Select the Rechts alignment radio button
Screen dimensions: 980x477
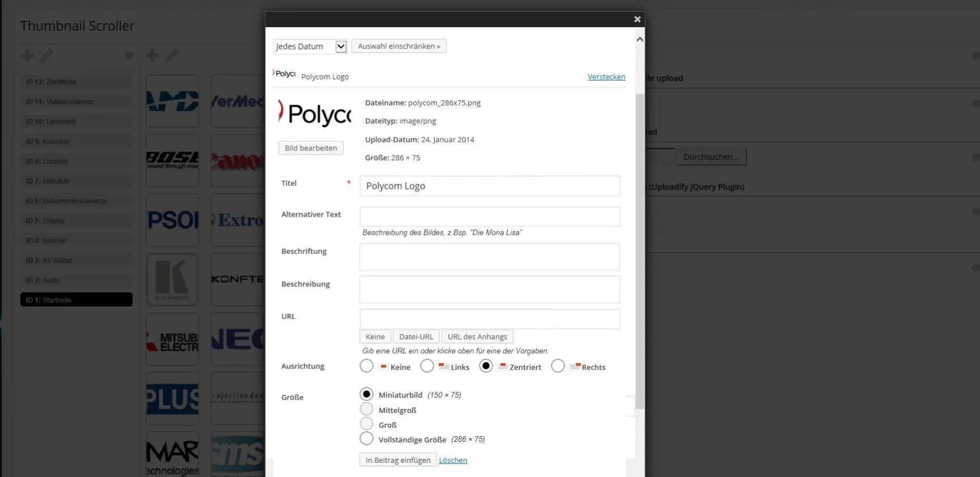558,366
